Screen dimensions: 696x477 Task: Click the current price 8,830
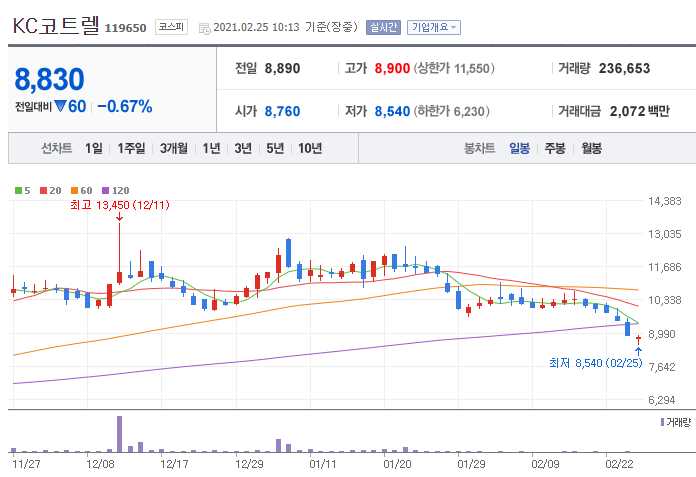click(49, 79)
